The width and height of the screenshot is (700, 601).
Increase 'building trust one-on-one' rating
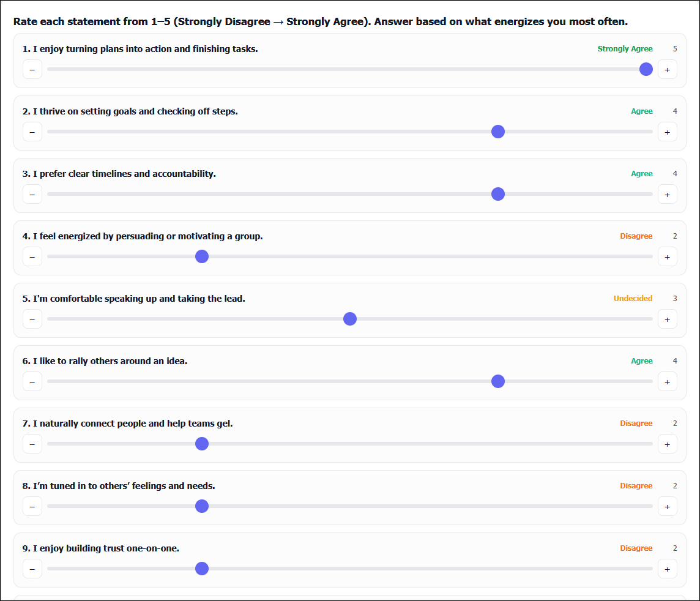(x=667, y=569)
